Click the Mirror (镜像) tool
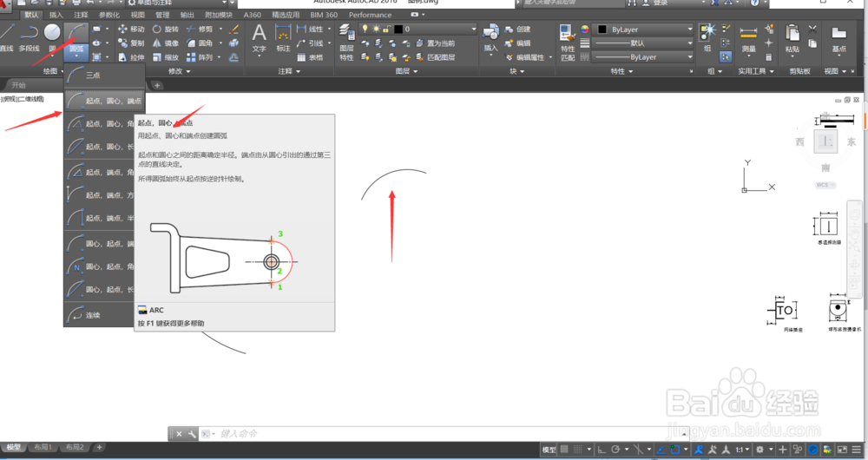Viewport: 868px width, 460px height. (166, 43)
